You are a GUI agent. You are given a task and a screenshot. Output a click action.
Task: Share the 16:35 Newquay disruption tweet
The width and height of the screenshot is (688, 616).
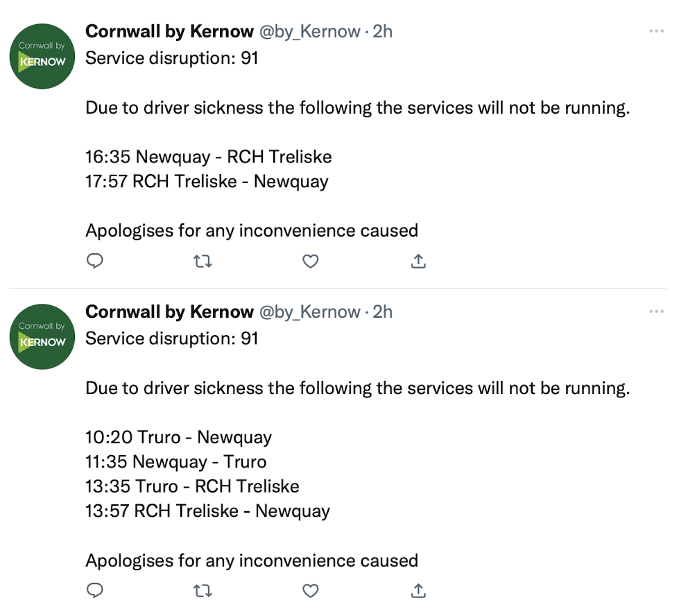click(418, 261)
